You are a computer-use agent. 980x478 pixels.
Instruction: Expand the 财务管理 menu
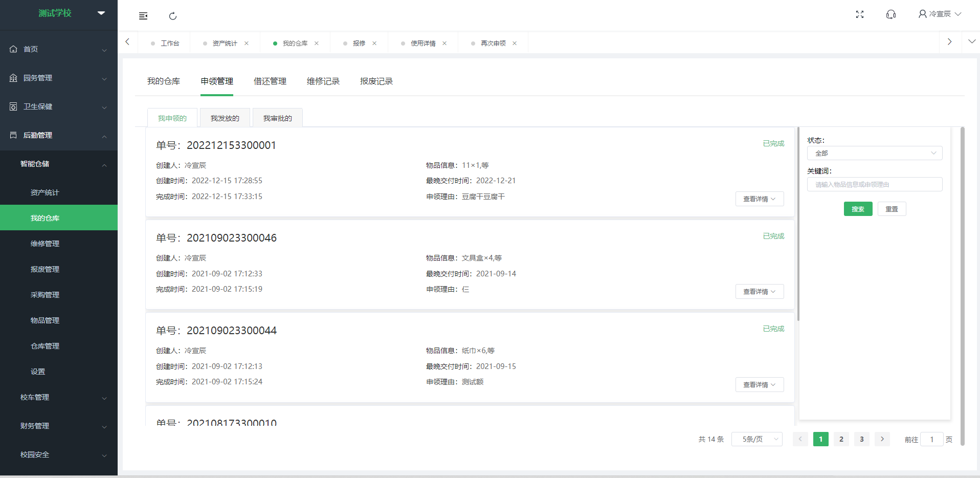tap(59, 426)
